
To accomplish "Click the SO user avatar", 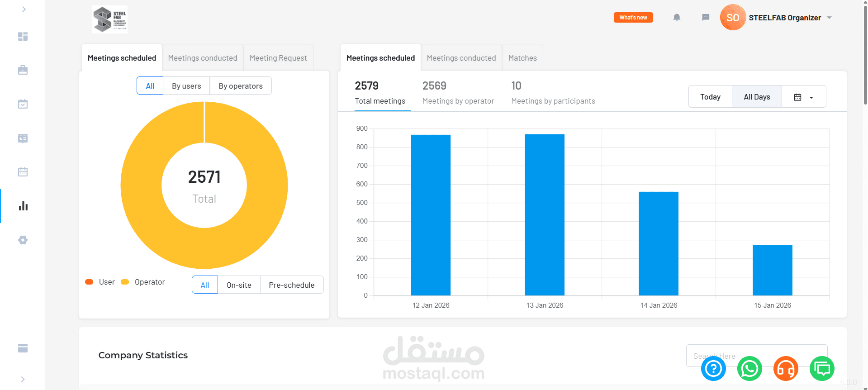I will click(733, 18).
